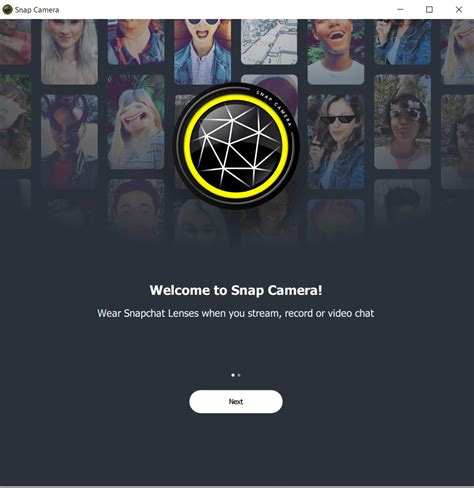
Task: Click the round sunglasses man thumbnail
Action: coord(202,52)
